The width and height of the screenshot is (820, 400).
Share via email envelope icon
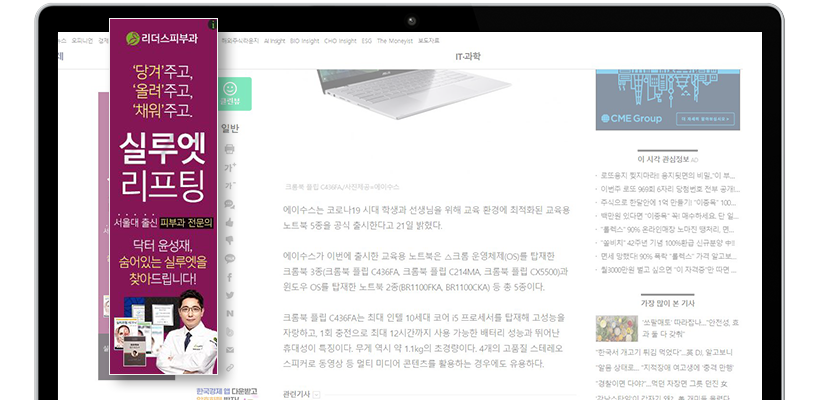click(229, 350)
